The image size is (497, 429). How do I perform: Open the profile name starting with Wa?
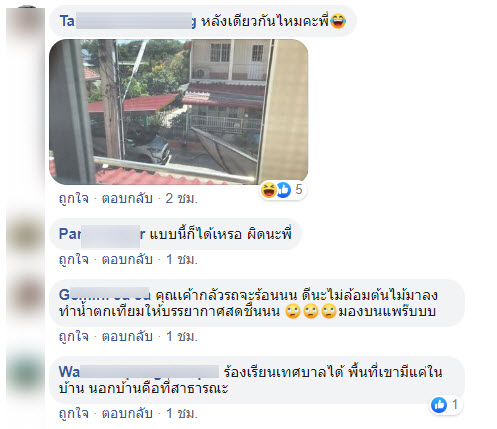pos(139,372)
